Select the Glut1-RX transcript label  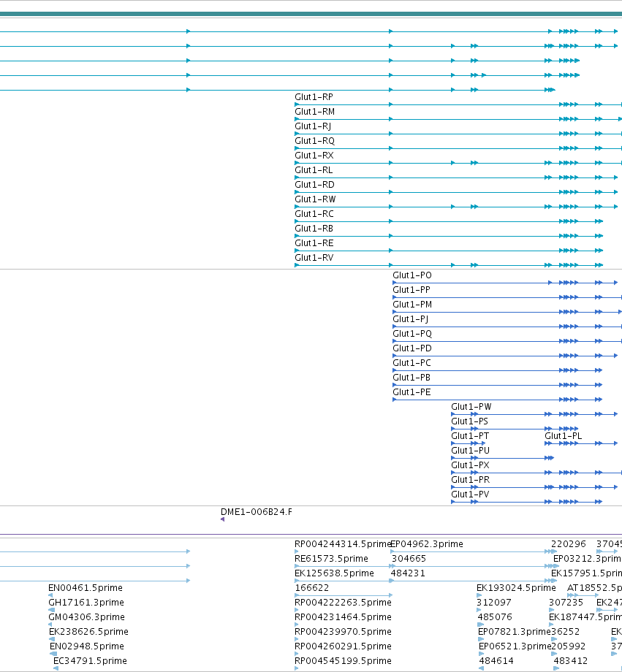point(314,156)
